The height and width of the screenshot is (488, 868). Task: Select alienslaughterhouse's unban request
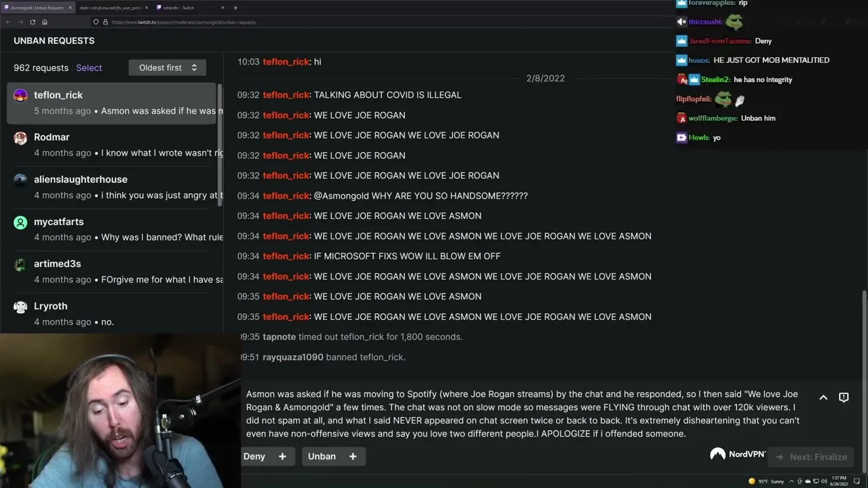(x=111, y=187)
